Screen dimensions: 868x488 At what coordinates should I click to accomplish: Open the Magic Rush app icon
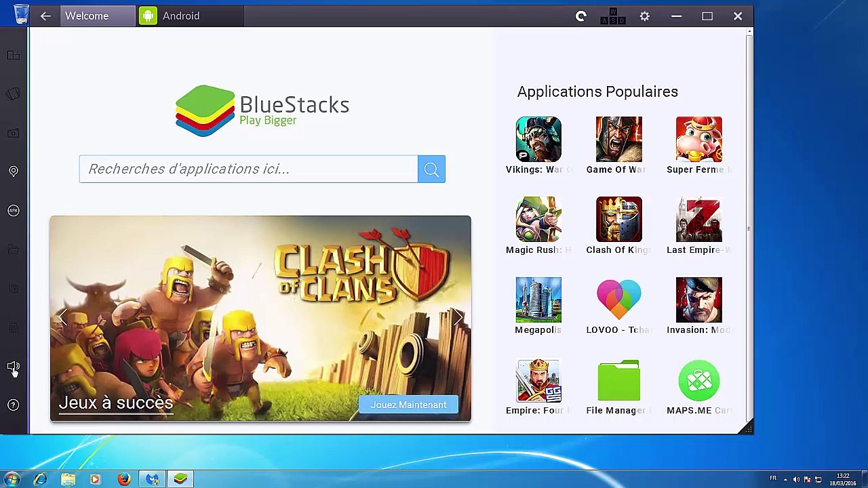coord(538,220)
